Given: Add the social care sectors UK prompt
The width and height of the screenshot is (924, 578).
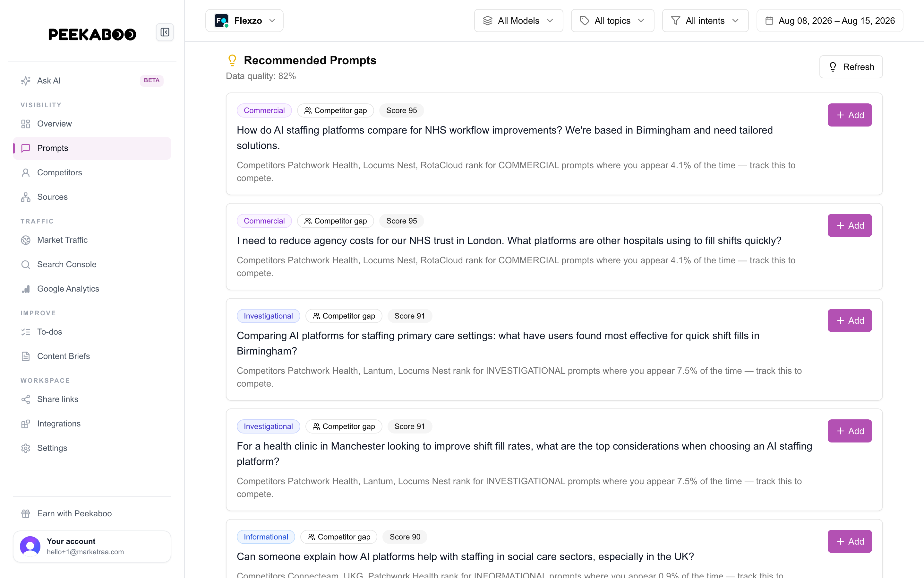Looking at the screenshot, I should coord(850,542).
